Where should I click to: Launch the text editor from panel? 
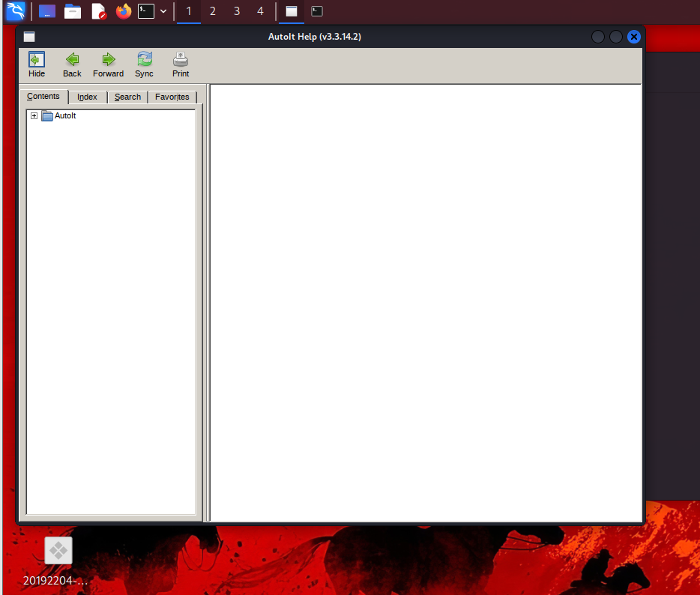pyautogui.click(x=98, y=11)
